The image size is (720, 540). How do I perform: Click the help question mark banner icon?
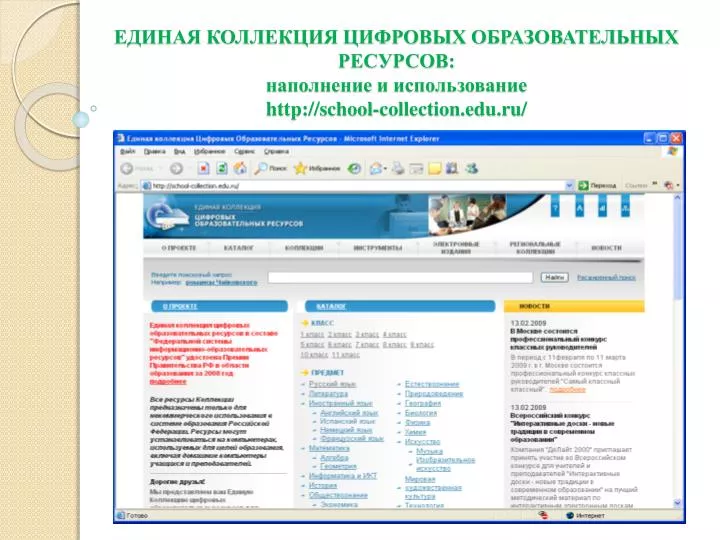point(555,208)
